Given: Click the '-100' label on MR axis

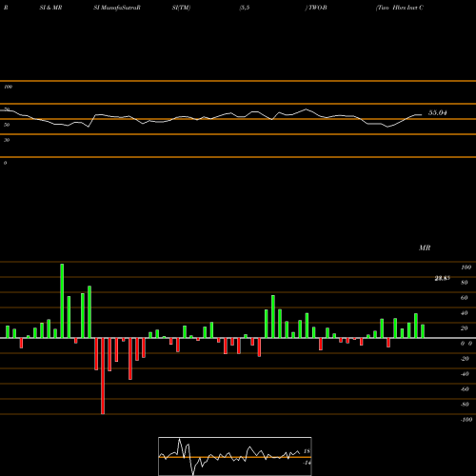Looking at the screenshot, I should tap(466, 420).
